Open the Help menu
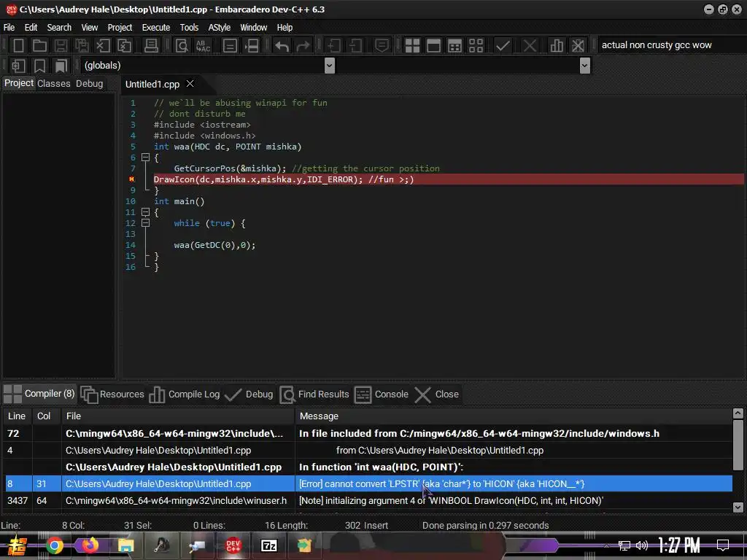747x560 pixels. tap(285, 27)
